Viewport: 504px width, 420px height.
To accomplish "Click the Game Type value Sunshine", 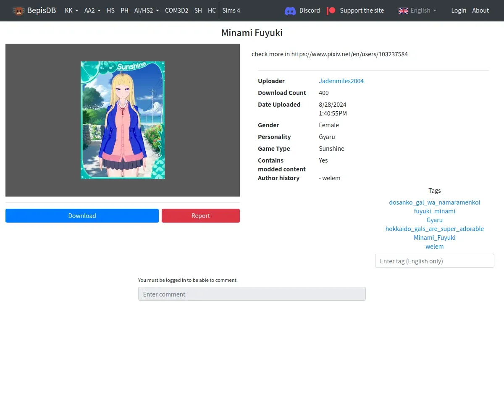I will (x=331, y=149).
